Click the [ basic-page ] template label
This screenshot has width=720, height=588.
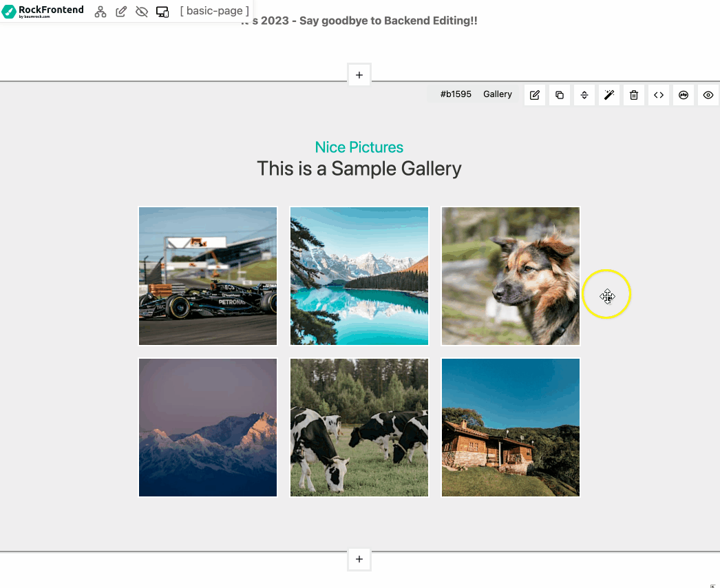(x=214, y=11)
